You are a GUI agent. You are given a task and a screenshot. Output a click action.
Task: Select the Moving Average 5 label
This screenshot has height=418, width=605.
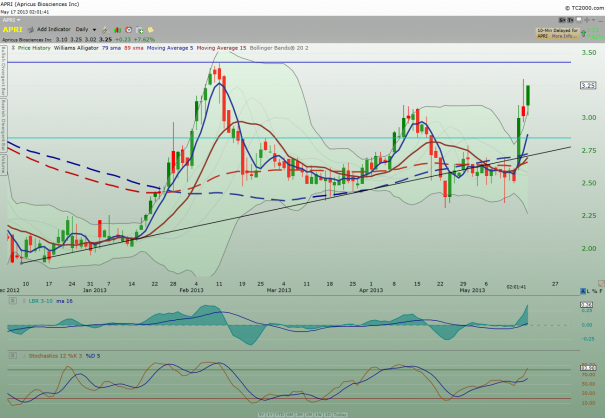170,48
